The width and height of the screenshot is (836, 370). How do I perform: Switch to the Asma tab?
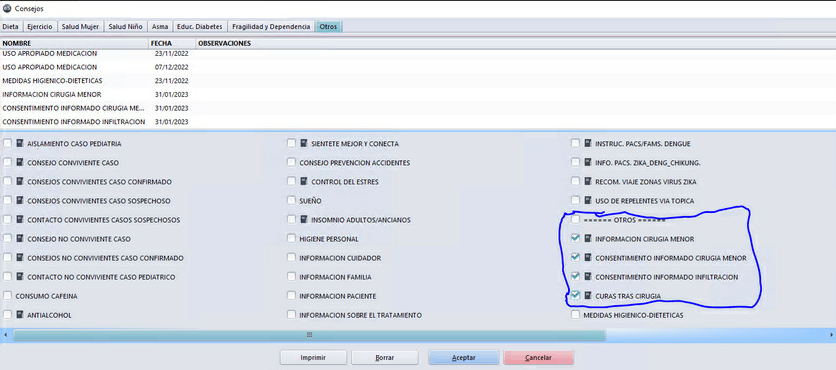click(160, 26)
